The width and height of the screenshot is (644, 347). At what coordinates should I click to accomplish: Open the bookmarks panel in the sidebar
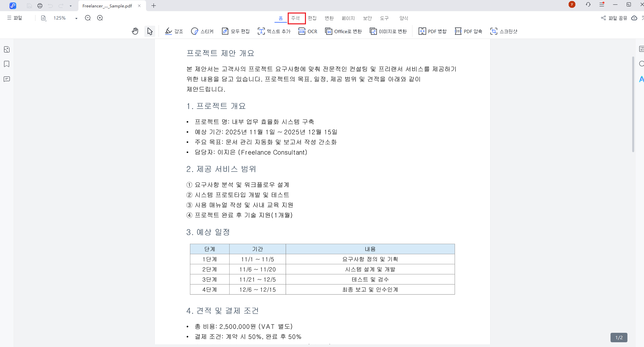(6, 64)
